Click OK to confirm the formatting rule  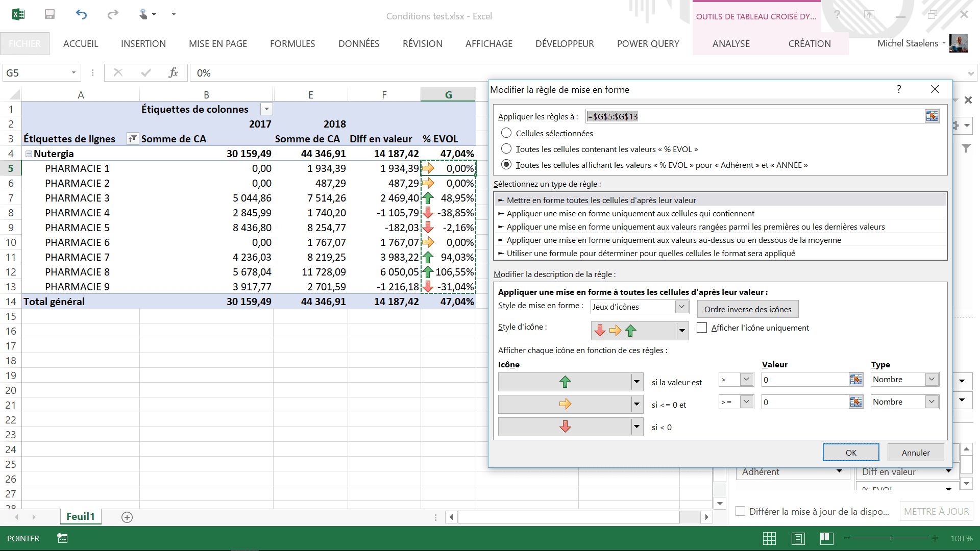tap(850, 453)
